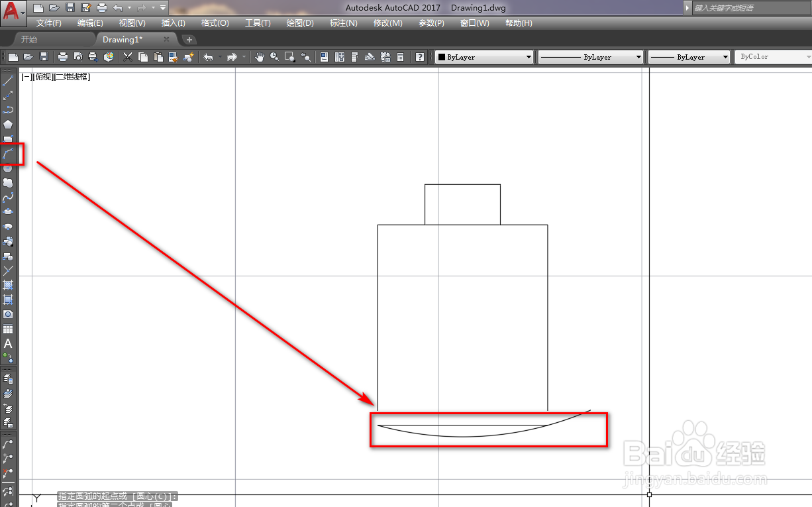
Task: Open the linetype ByLayer dropdown
Action: pos(591,58)
